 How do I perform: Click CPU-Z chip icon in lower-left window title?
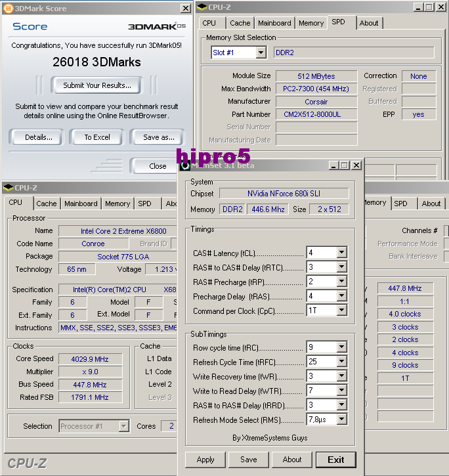[8, 188]
